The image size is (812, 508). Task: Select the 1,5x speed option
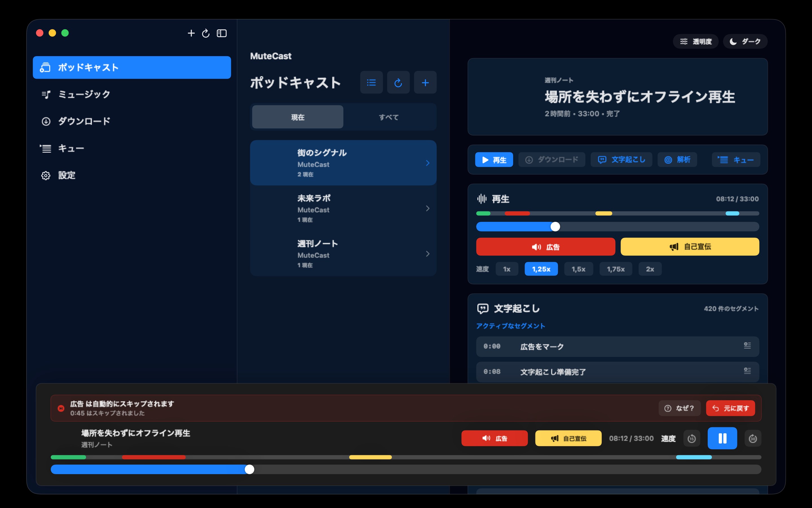(579, 269)
